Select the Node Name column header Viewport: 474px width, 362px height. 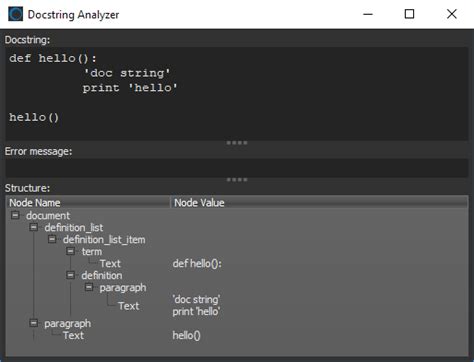tap(88, 203)
